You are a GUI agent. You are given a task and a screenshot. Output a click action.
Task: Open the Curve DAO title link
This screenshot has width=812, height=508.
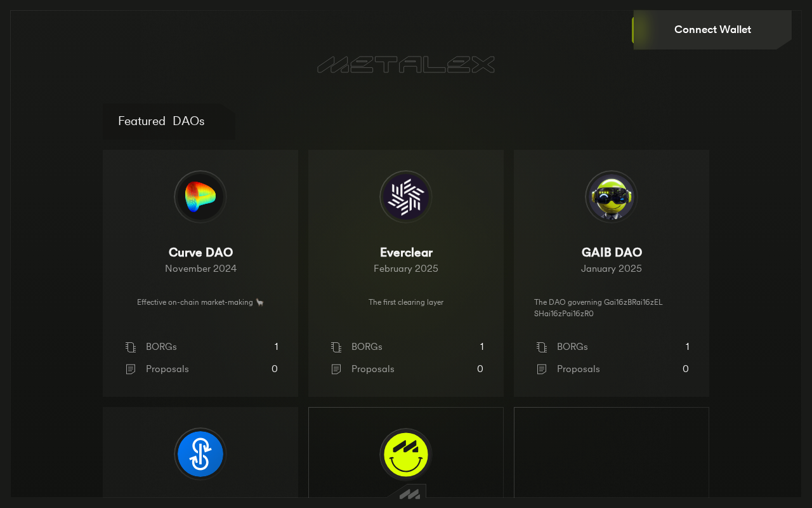coord(200,253)
